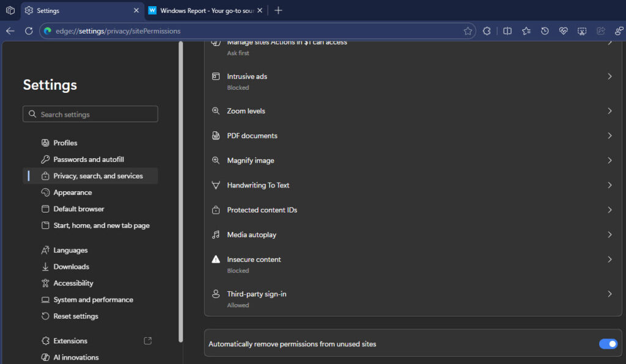Click the Magnify image icon
Viewport: 626px width, 364px height.
[216, 160]
